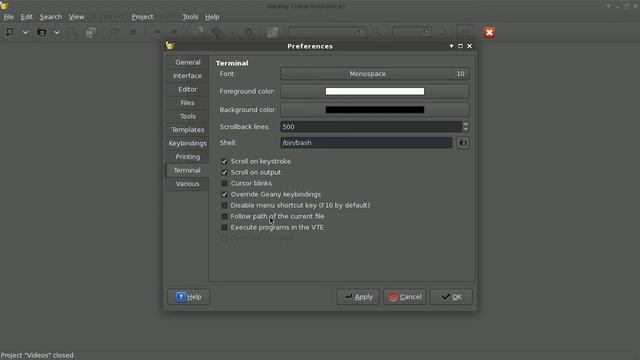
Task: Click the shell browse folder icon
Action: 462,143
